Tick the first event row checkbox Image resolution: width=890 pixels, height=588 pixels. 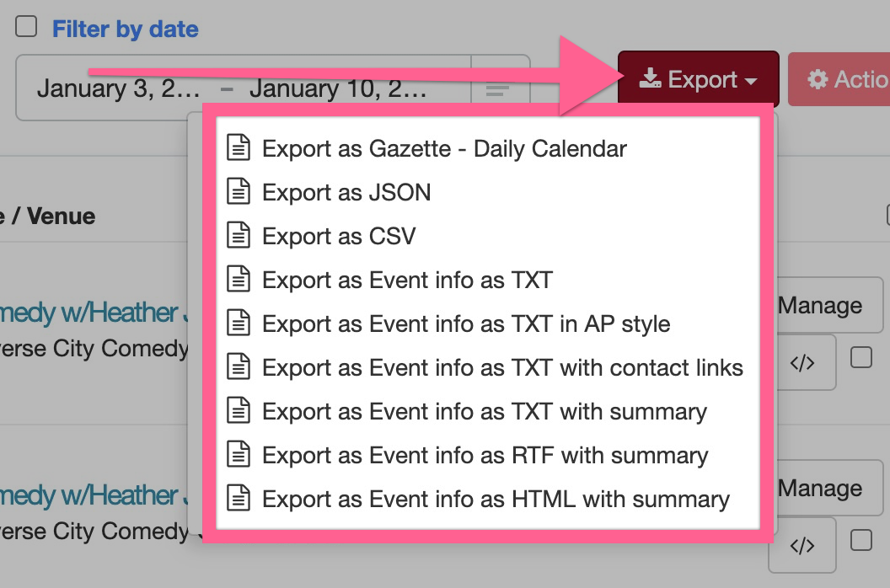pos(861,357)
